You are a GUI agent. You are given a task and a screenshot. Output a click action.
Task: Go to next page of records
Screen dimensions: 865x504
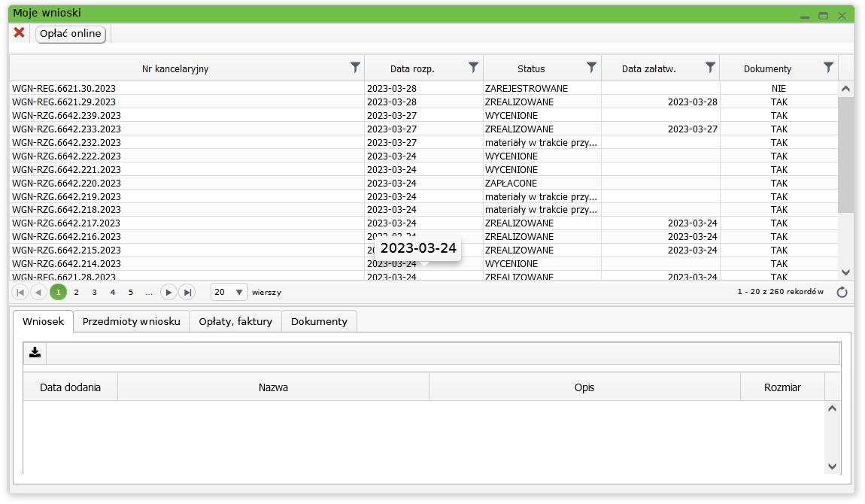coord(168,293)
